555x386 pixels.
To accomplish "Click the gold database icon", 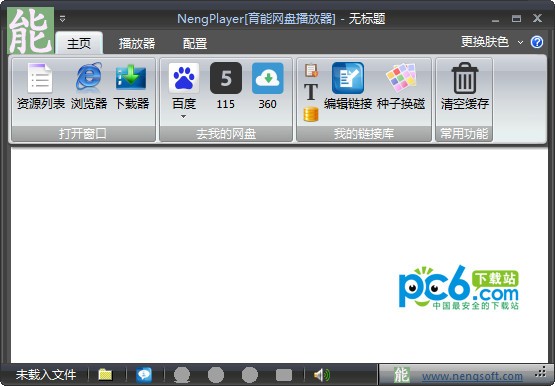I will (311, 114).
